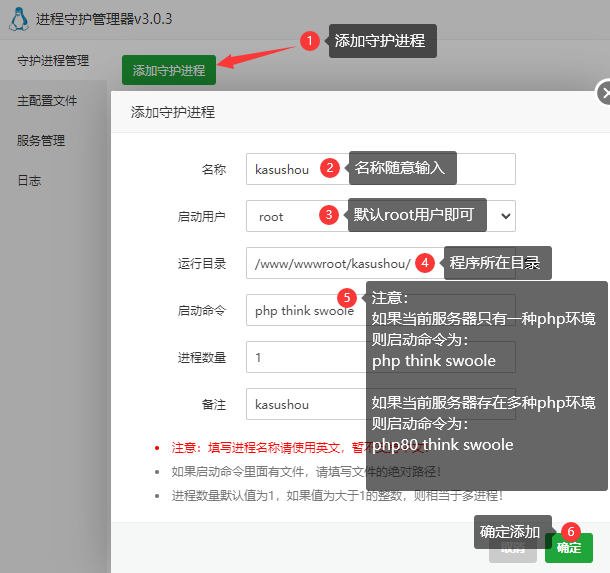Click the grey 取消 button
This screenshot has height=573, width=610.
point(513,548)
